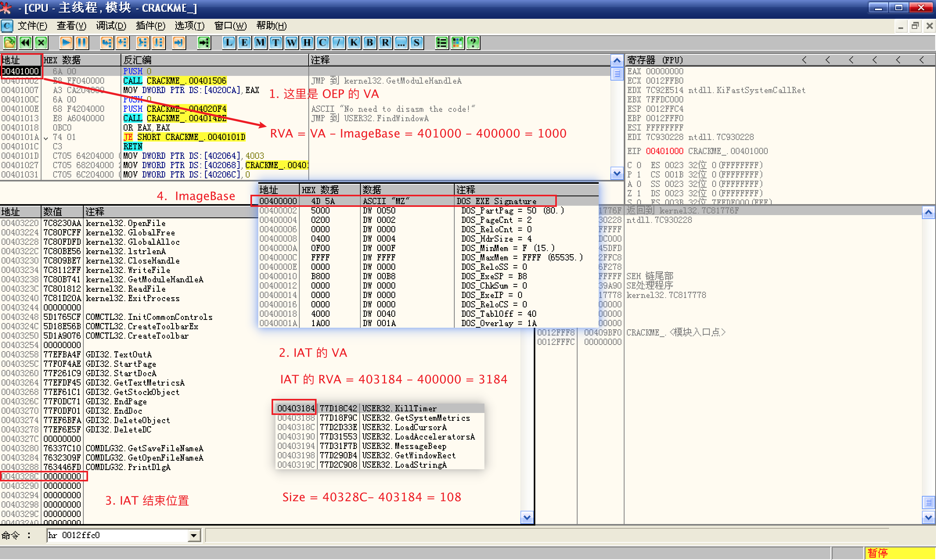Click the Open file toolbar icon

9,42
